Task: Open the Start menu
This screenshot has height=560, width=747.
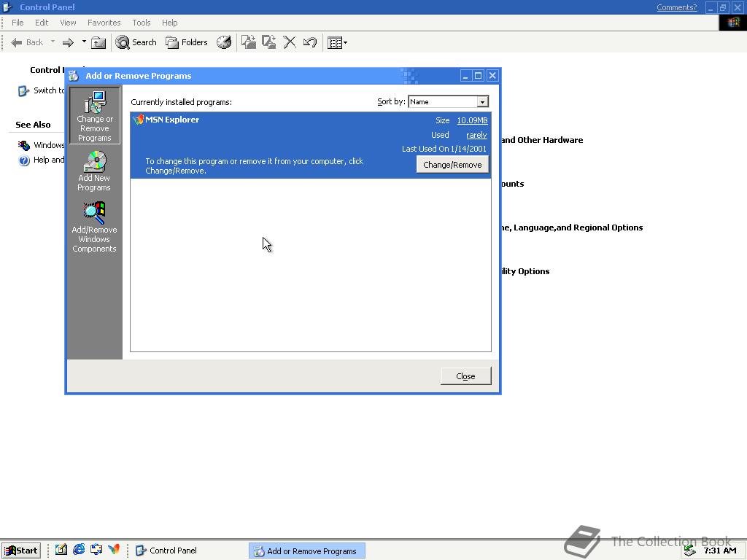Action: [x=21, y=551]
